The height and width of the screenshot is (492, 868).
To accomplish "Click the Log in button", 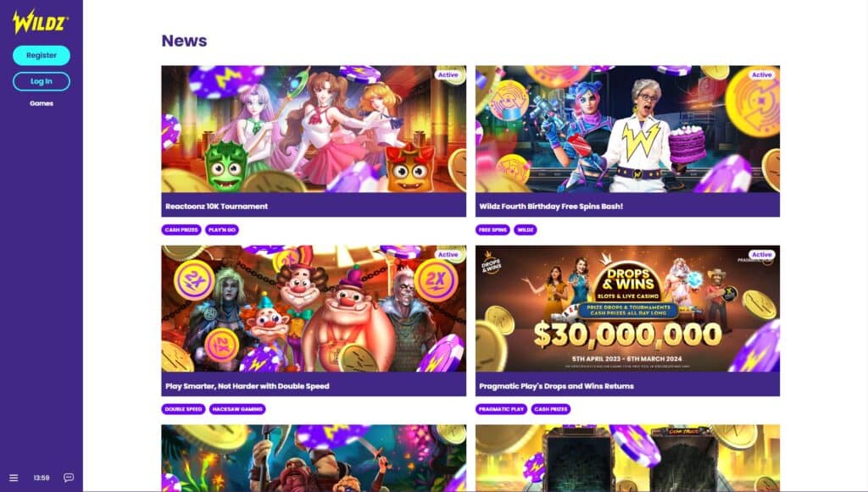I will tap(42, 81).
